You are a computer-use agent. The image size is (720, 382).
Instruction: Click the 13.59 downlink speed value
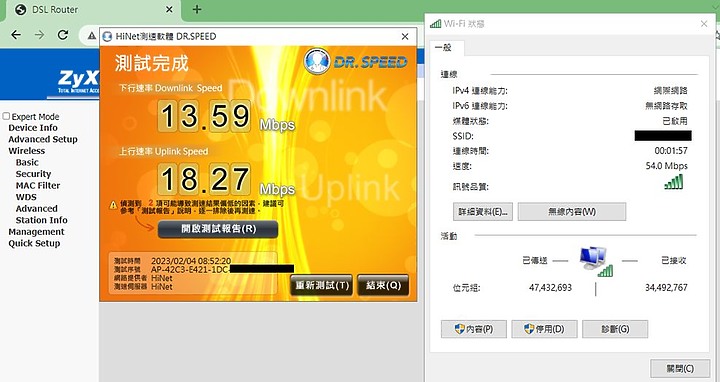tap(204, 116)
